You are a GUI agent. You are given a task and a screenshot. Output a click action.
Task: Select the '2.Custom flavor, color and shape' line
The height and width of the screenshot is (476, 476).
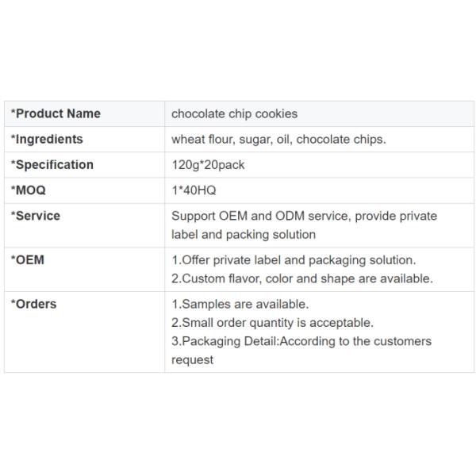(302, 278)
